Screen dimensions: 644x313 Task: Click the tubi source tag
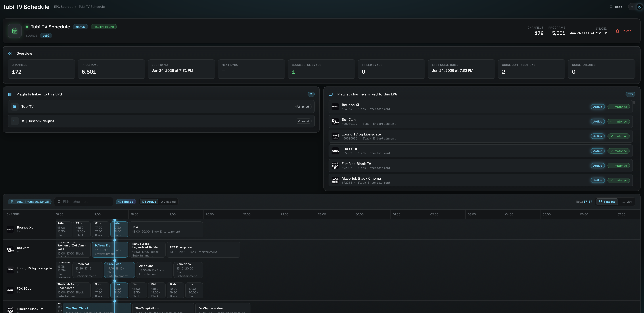pyautogui.click(x=46, y=36)
